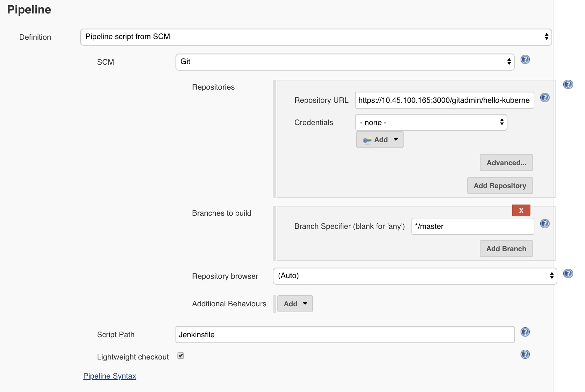
Task: Click the Pipeline section heading
Action: click(x=29, y=10)
